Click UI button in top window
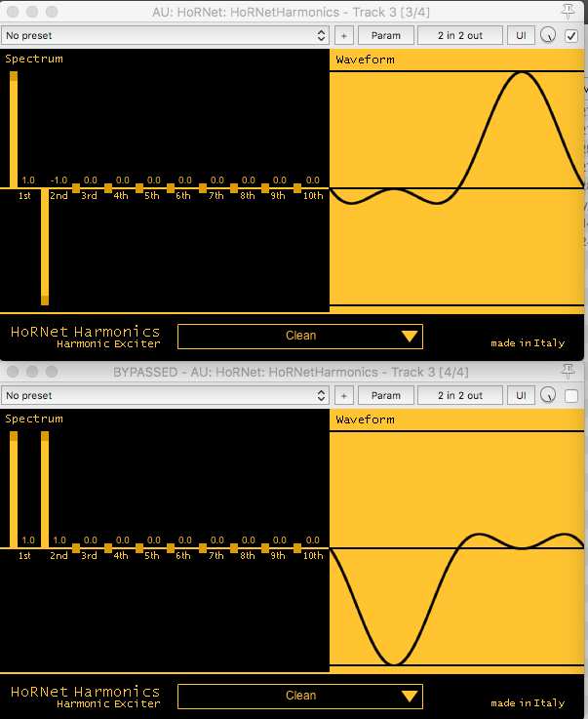 (521, 35)
